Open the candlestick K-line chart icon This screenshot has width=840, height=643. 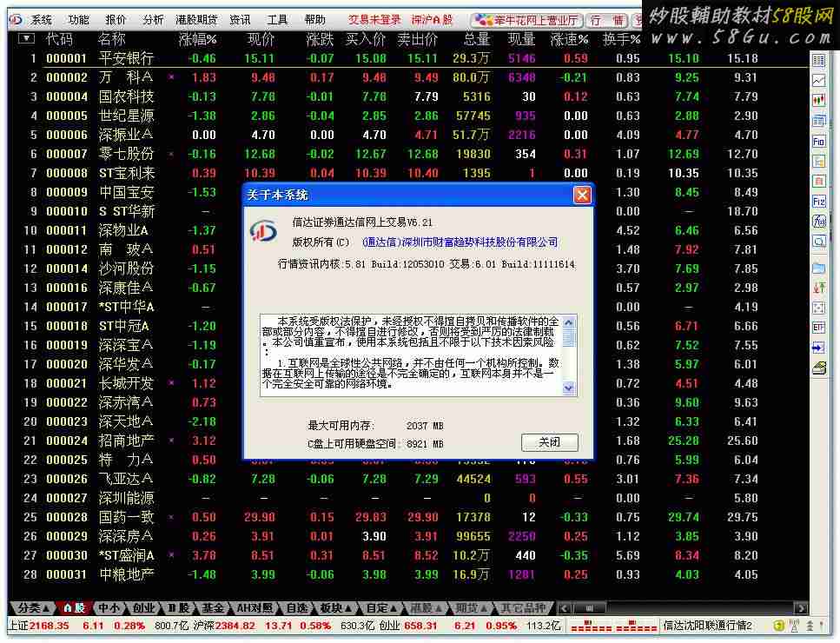pyautogui.click(x=818, y=101)
